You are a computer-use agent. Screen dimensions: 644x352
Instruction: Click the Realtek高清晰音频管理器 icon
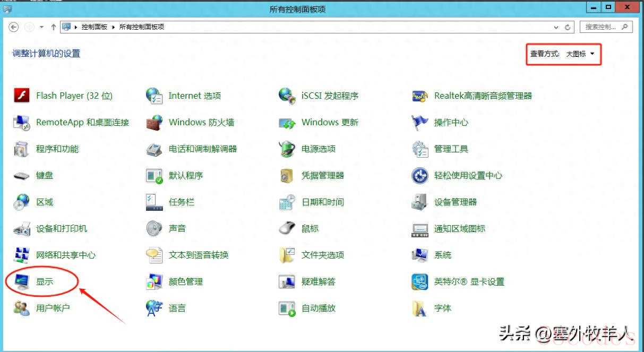coord(420,96)
